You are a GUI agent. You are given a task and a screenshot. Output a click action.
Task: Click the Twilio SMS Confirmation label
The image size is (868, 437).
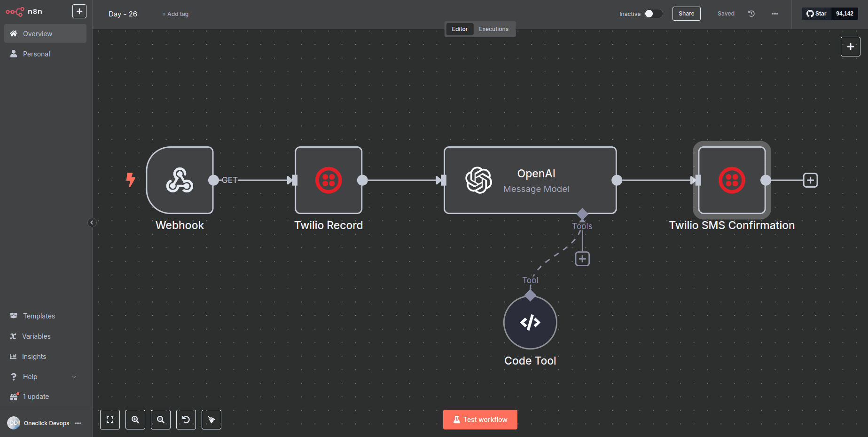(732, 225)
